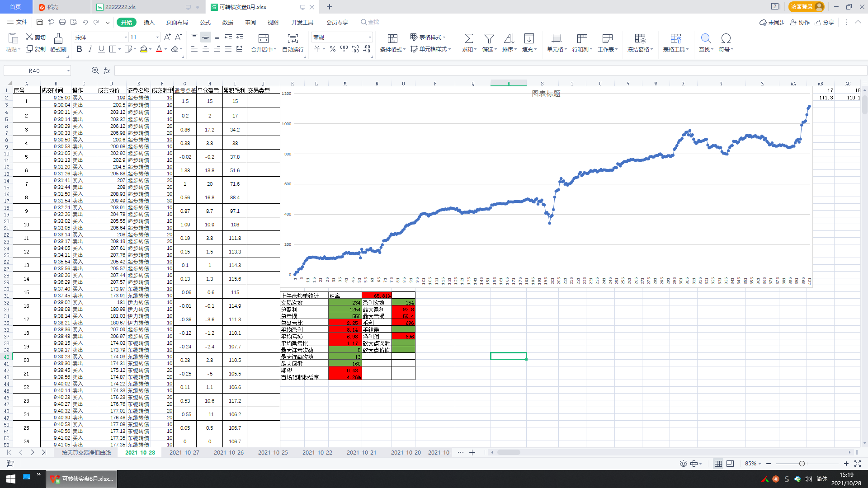
Task: Click the Merge and Center (合并居中) icon
Action: [x=264, y=38]
